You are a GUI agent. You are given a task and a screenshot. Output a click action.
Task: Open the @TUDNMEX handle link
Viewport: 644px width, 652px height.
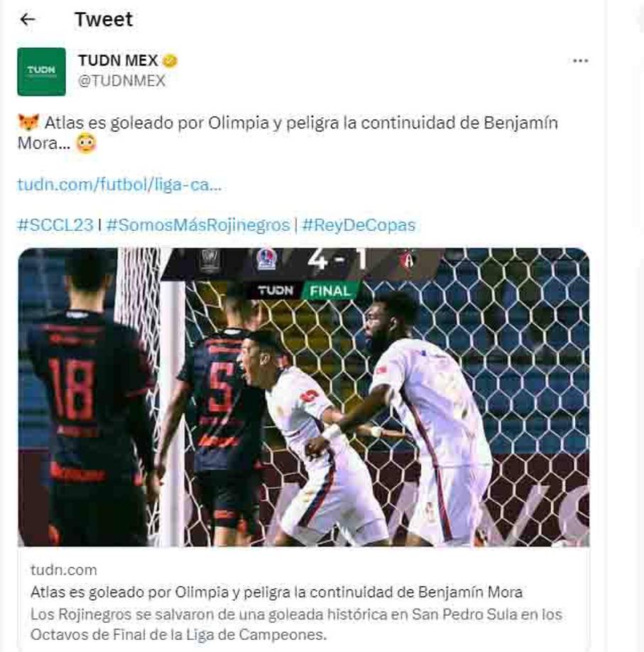(x=121, y=81)
